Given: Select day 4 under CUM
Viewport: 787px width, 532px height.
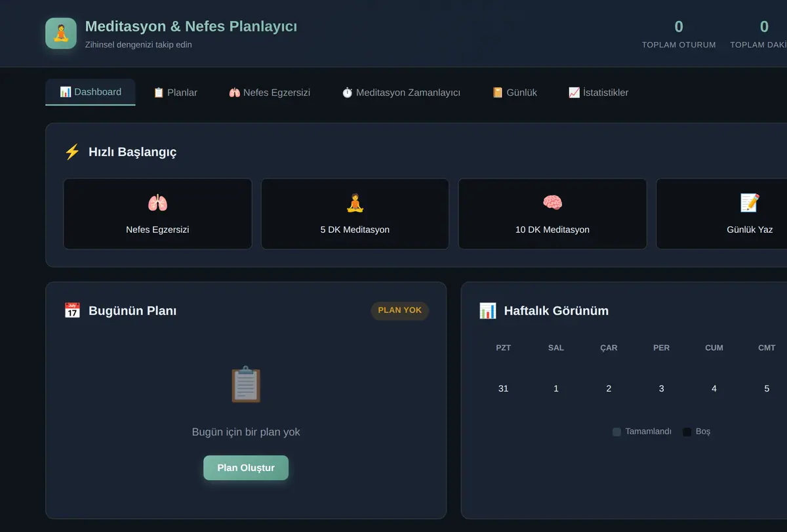Looking at the screenshot, I should point(714,388).
